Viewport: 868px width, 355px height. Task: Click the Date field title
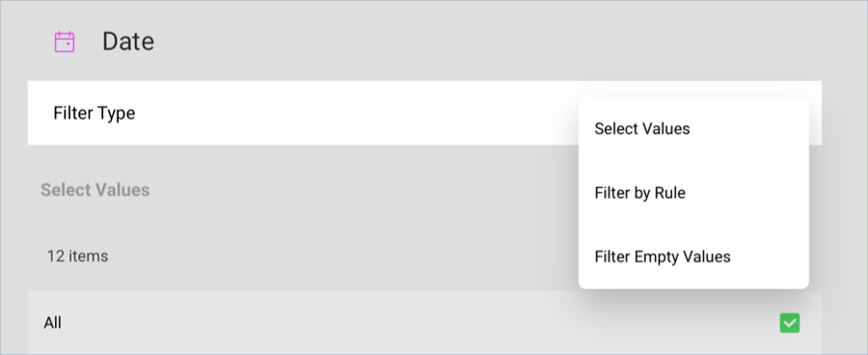[128, 41]
